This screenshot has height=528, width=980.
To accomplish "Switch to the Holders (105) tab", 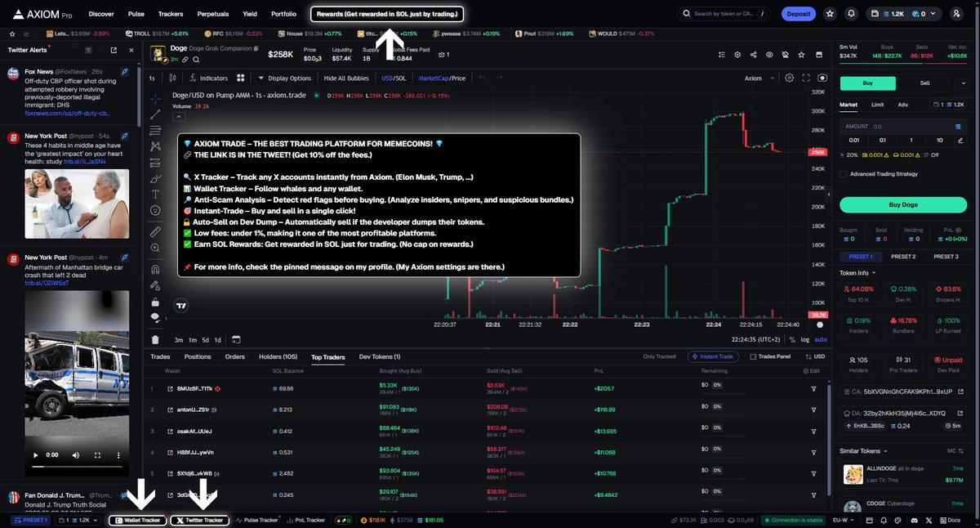I will [x=277, y=357].
